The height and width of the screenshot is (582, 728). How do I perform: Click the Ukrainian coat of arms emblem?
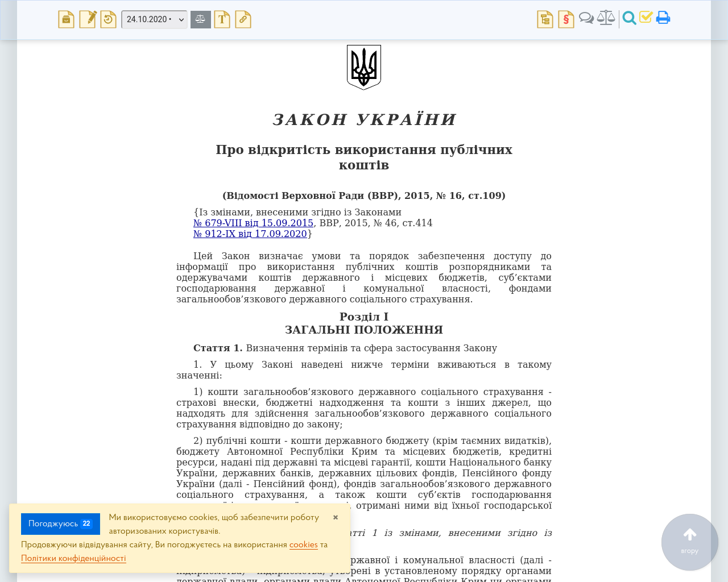[x=364, y=67]
